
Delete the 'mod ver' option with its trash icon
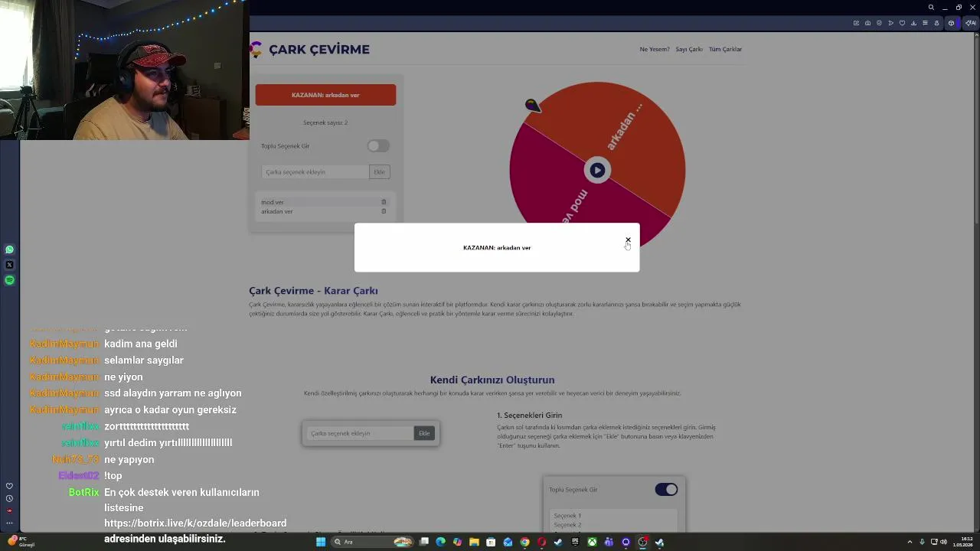pos(384,202)
